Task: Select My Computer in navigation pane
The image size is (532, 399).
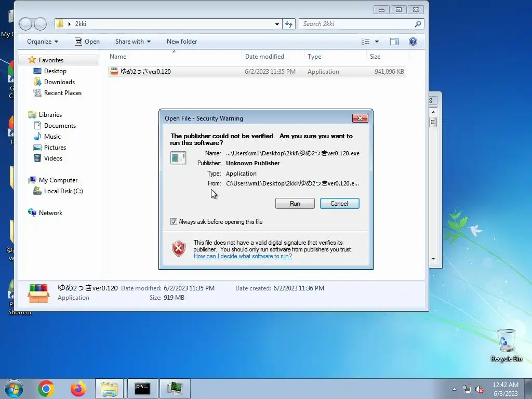Action: pos(58,180)
